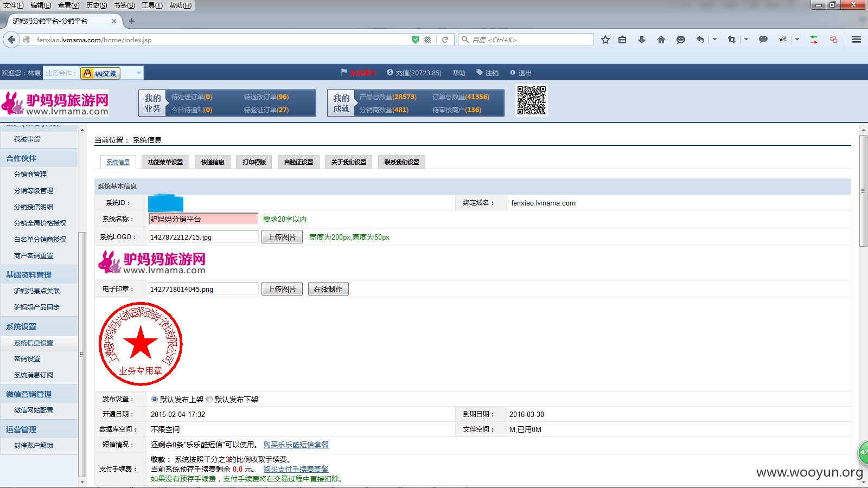Reload the page with the refresh icon
Image resolution: width=868 pixels, height=488 pixels.
pos(445,40)
